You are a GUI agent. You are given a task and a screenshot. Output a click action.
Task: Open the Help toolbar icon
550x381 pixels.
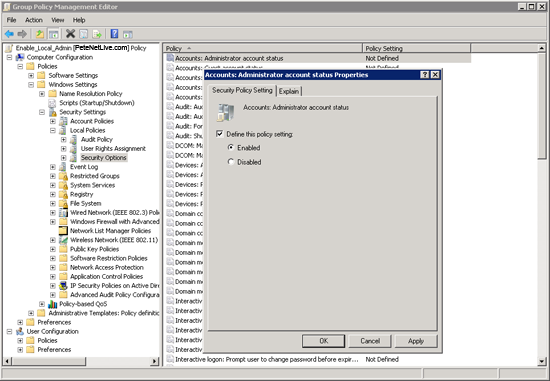coord(114,34)
